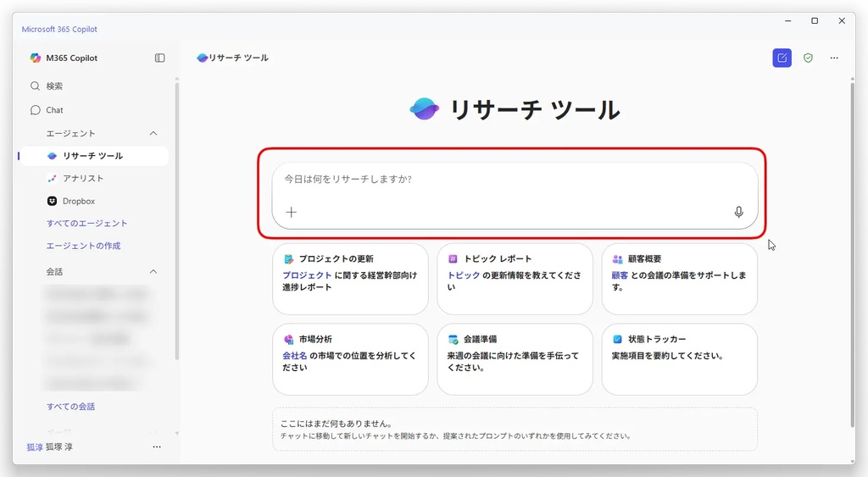Click the ここにはまだ何もありません。 message
This screenshot has width=868, height=477.
tap(337, 424)
